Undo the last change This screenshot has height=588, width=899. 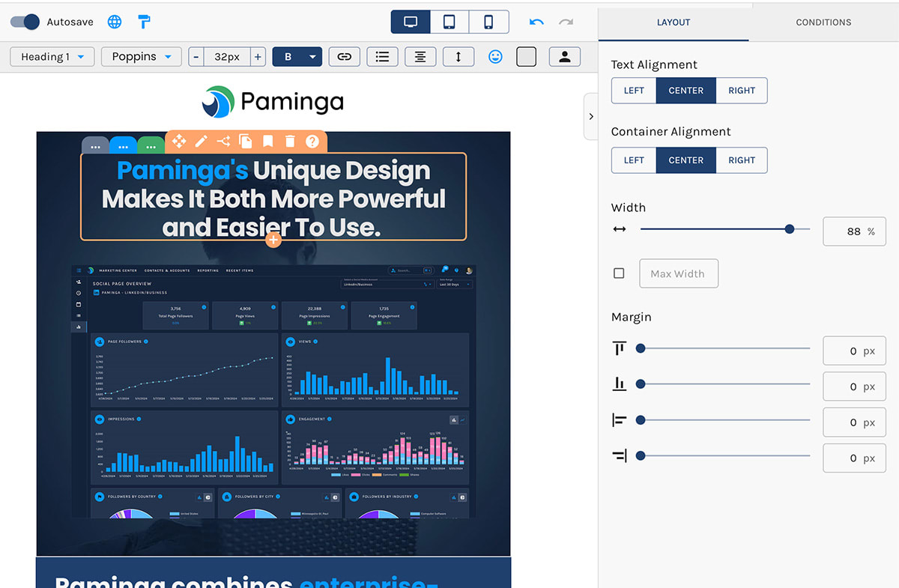pos(536,22)
